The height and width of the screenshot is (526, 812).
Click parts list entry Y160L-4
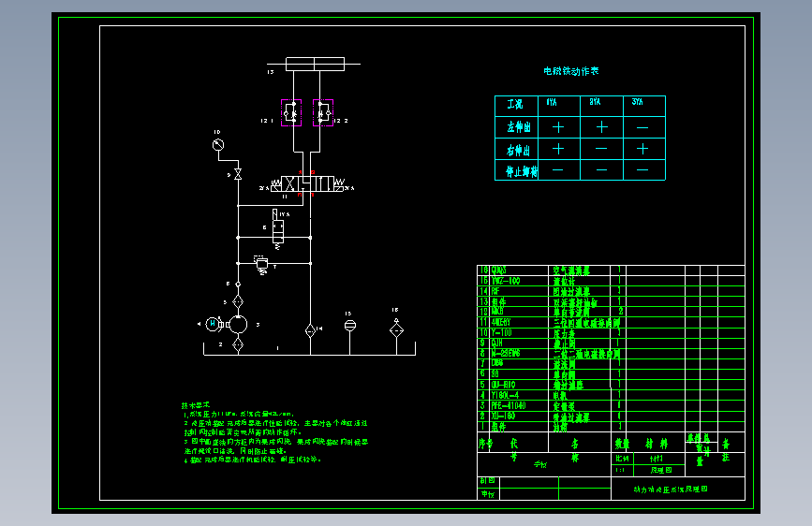(x=505, y=395)
